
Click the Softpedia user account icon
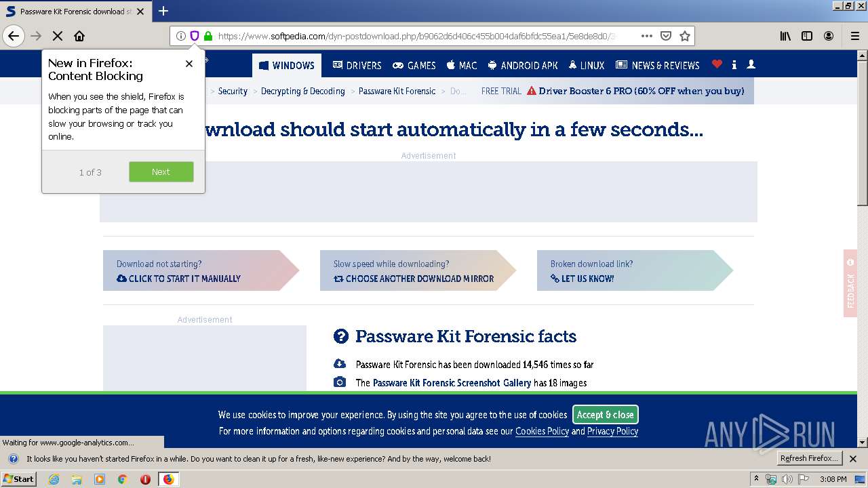pyautogui.click(x=751, y=64)
